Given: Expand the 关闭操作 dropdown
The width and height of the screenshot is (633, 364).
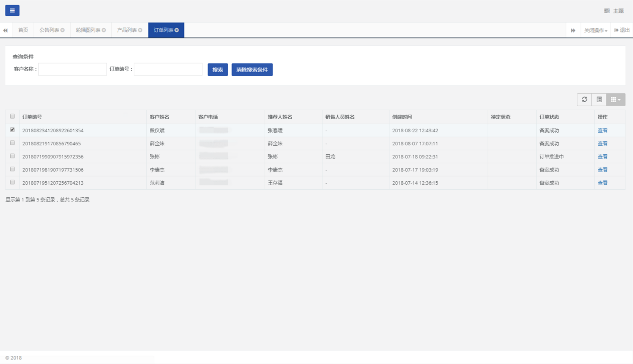Looking at the screenshot, I should click(595, 31).
